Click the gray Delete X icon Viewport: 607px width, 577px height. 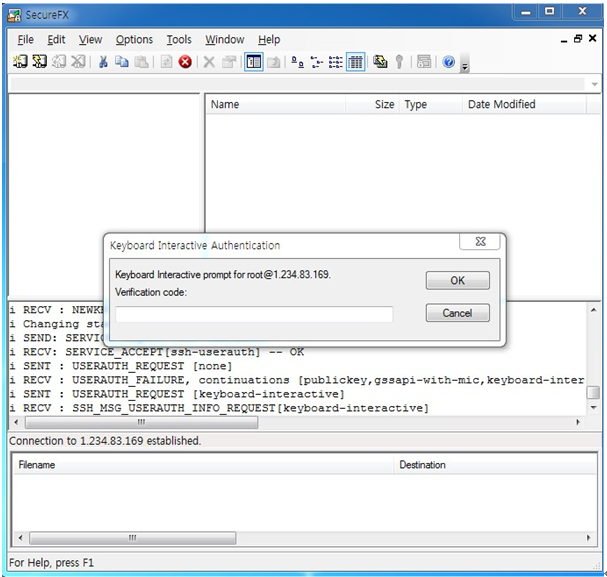(209, 62)
